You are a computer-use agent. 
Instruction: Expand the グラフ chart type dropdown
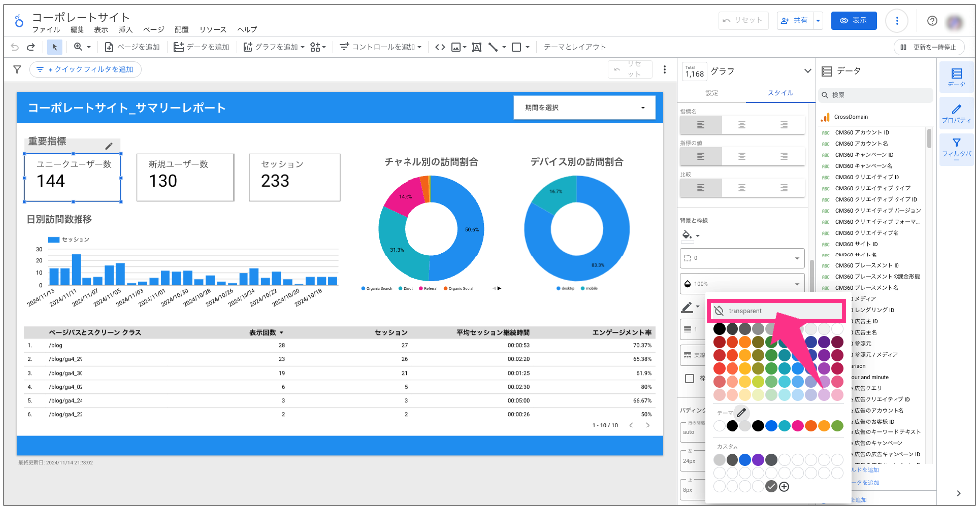807,71
